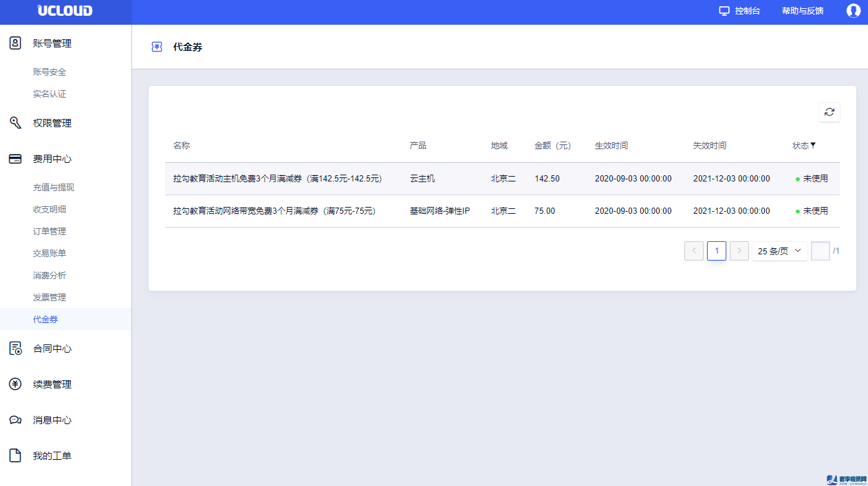Open 发票管理 in the sidebar

point(50,298)
